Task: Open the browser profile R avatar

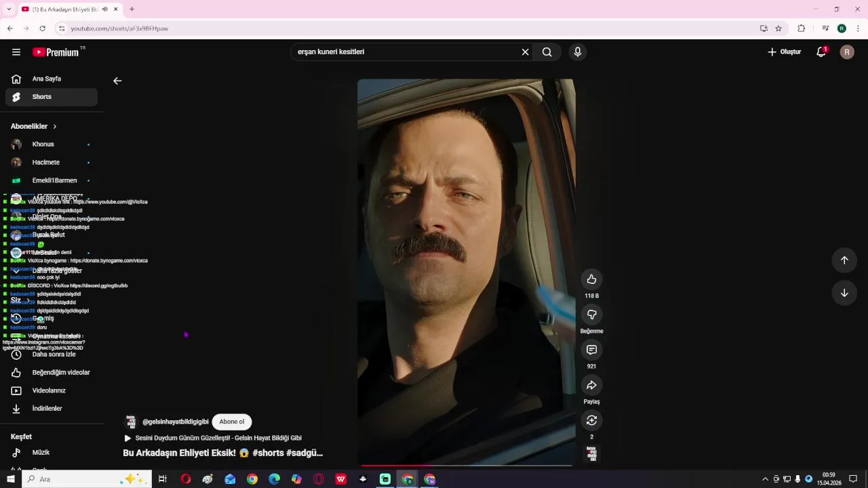Action: 842,28
